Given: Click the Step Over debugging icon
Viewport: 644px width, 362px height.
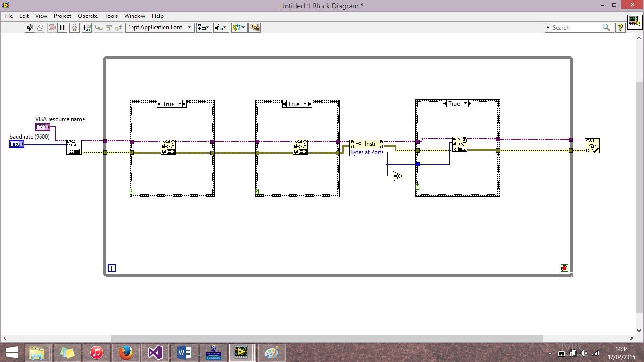Looking at the screenshot, I should (x=109, y=27).
